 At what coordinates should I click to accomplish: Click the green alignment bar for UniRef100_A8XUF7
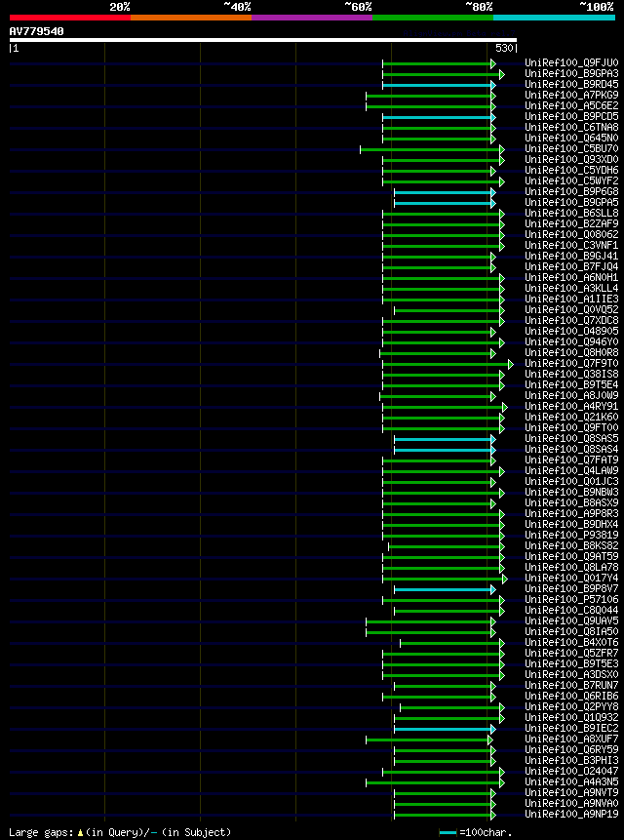[x=427, y=740]
